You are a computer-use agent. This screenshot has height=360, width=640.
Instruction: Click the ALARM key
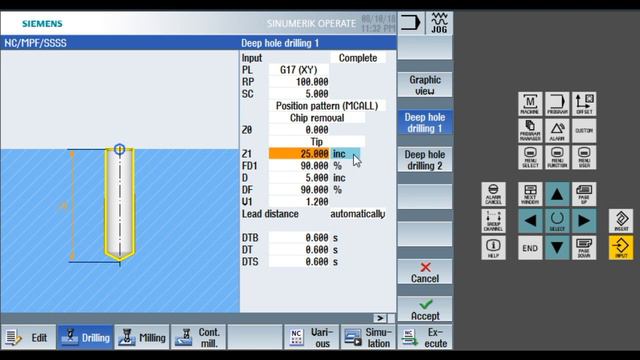[x=557, y=131]
